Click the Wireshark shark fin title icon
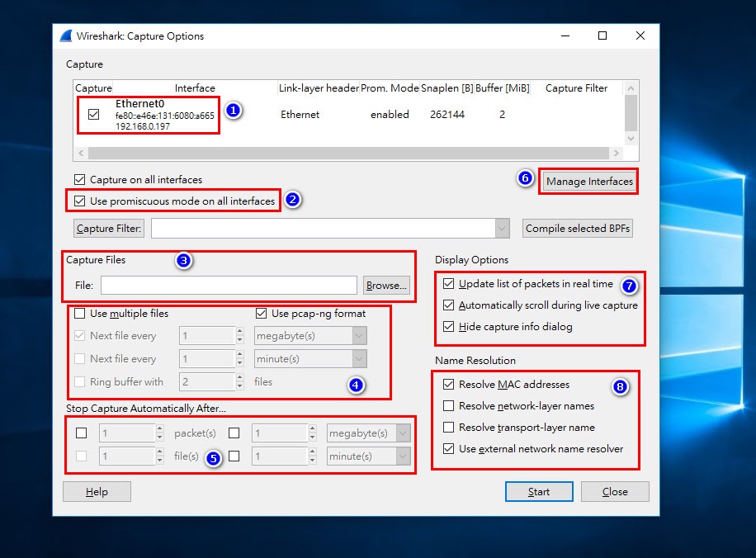This screenshot has height=558, width=756. (x=66, y=36)
